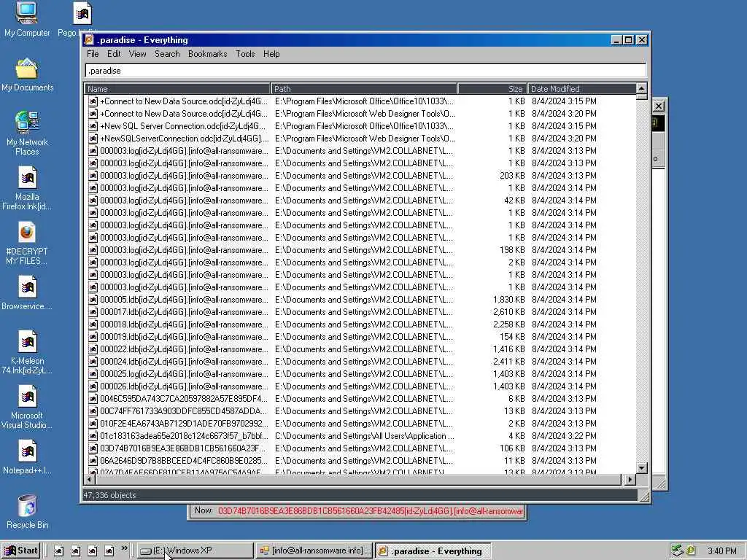The width and height of the screenshot is (747, 560).
Task: Close the window behind Everything
Action: [x=659, y=106]
